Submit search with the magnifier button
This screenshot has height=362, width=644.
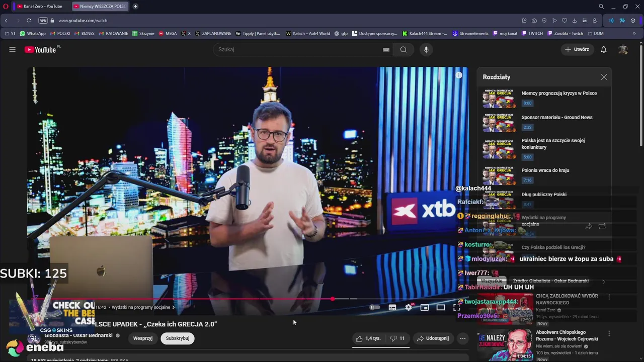[x=404, y=49]
